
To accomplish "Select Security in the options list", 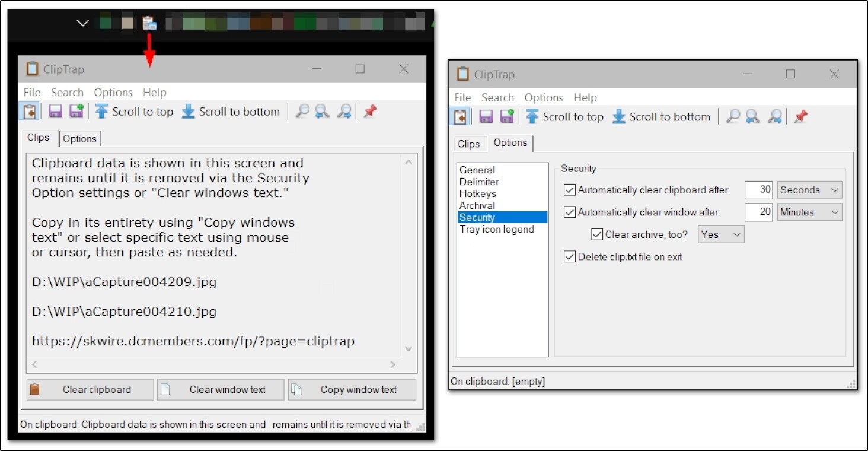I will pyautogui.click(x=502, y=218).
